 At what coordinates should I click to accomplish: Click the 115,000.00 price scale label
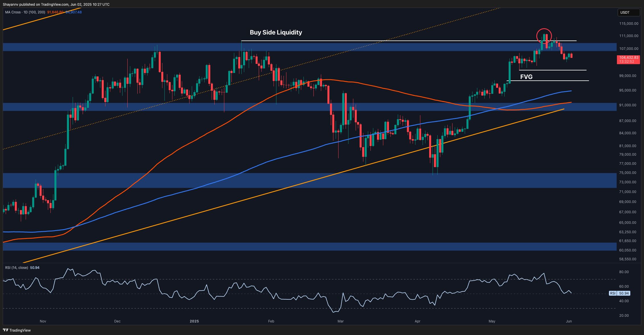coord(628,23)
